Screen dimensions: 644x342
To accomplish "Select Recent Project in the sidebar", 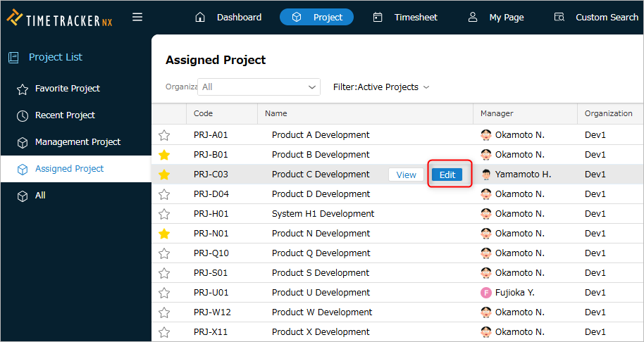I will pyautogui.click(x=76, y=115).
